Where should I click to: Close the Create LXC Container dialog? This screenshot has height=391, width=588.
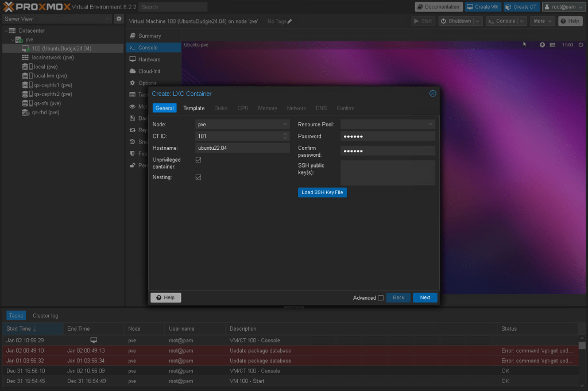coord(432,94)
